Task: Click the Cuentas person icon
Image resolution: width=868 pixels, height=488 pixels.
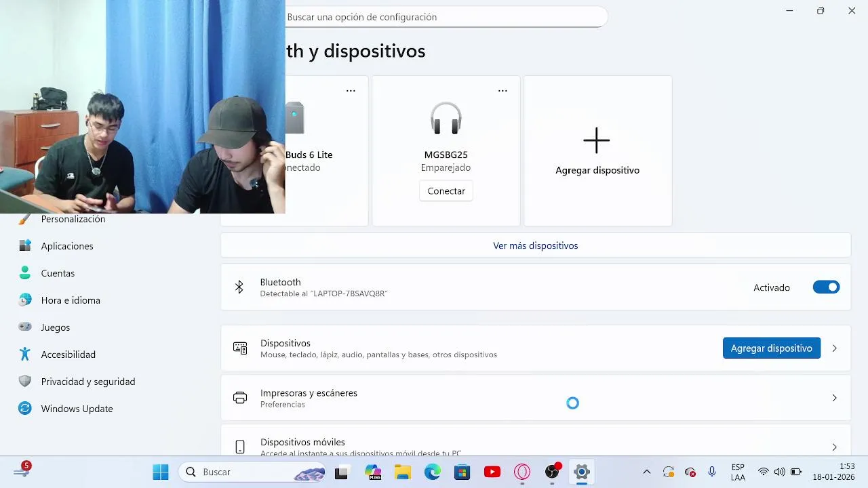Action: click(25, 272)
